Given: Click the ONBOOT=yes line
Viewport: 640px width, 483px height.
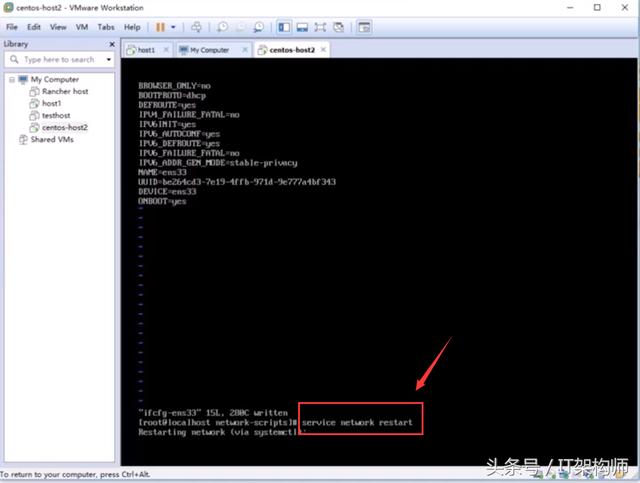Looking at the screenshot, I should 162,201.
